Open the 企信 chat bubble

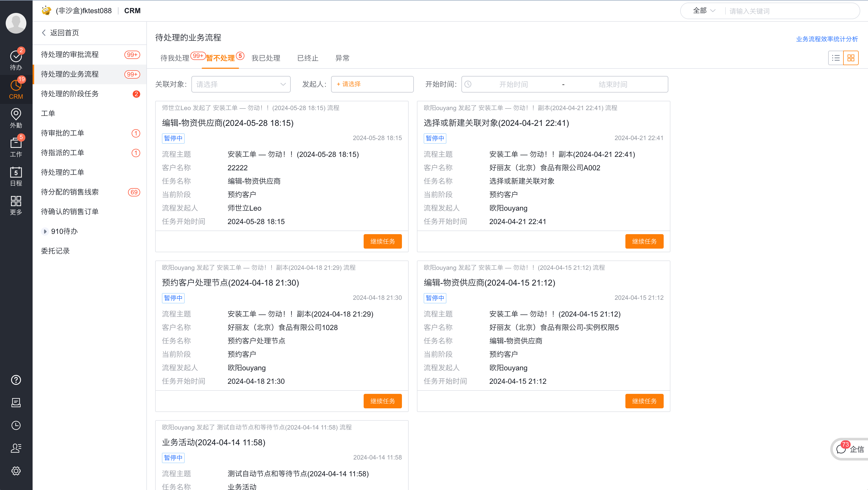[850, 449]
